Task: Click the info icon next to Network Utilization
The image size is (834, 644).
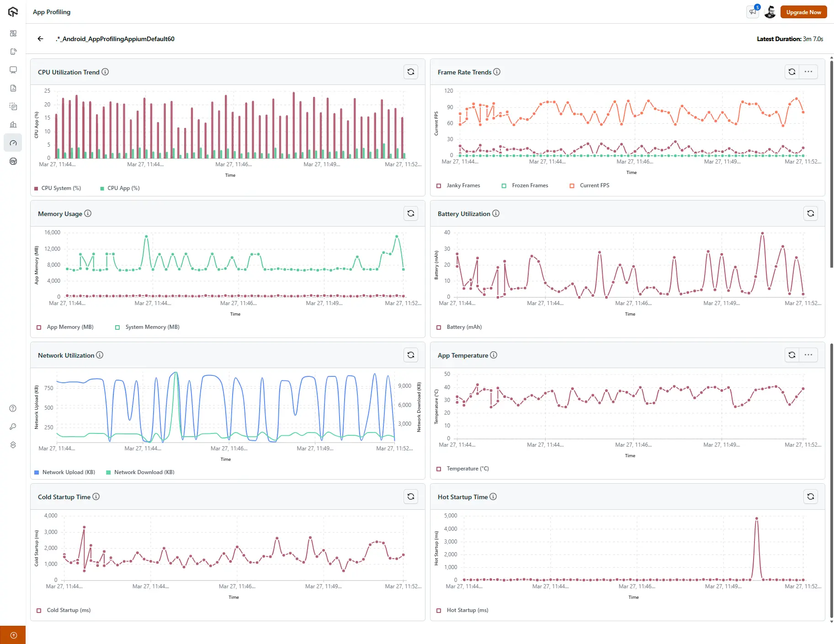Action: (100, 355)
